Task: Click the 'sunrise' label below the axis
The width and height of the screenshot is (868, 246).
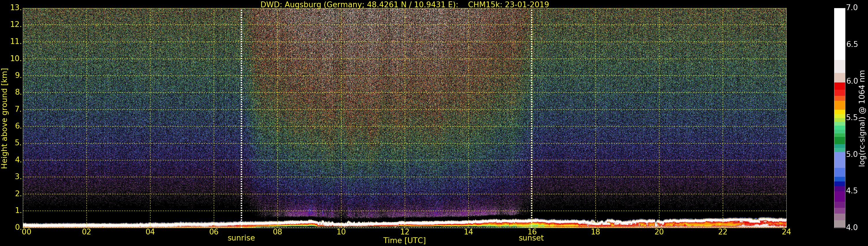Action: (x=241, y=238)
